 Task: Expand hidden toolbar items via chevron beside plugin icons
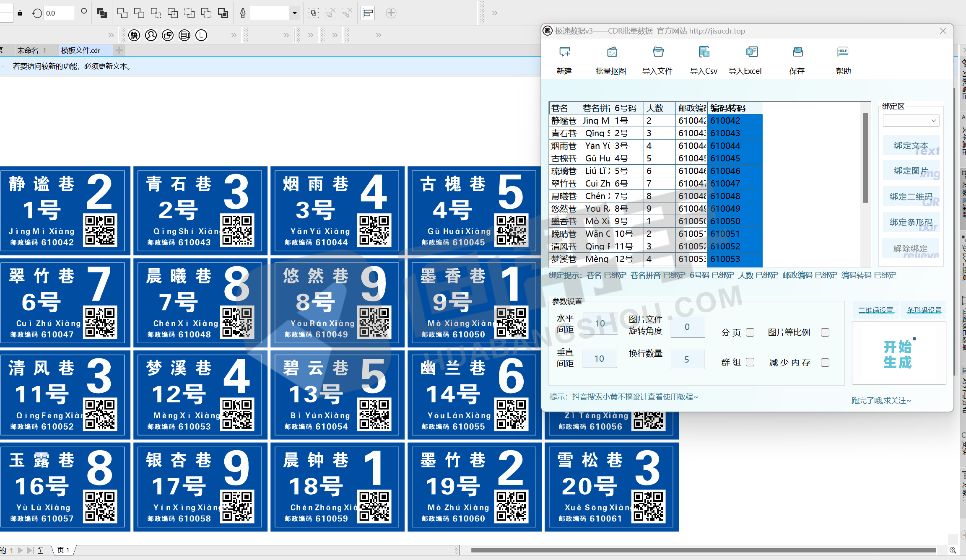[234, 35]
